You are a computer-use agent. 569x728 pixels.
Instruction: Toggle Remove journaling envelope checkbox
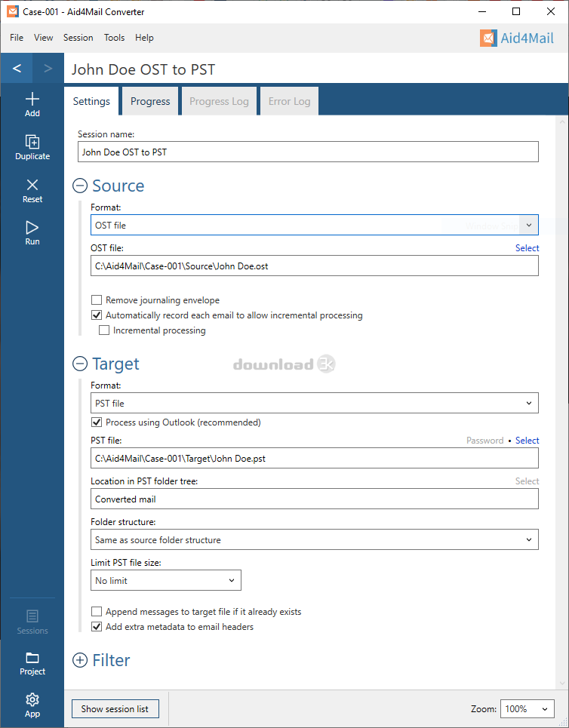(97, 300)
